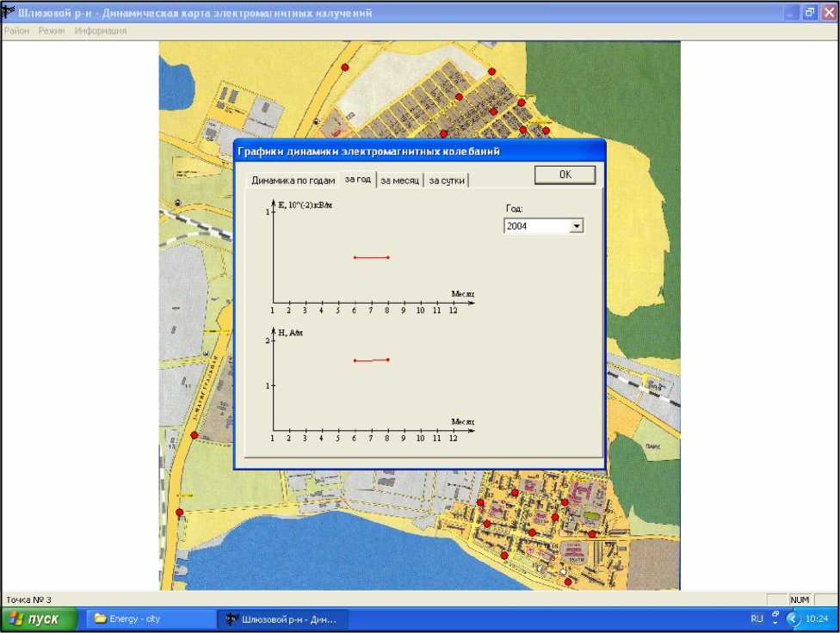Open the за сутки tab
Screen dimensions: 840x633
447,181
